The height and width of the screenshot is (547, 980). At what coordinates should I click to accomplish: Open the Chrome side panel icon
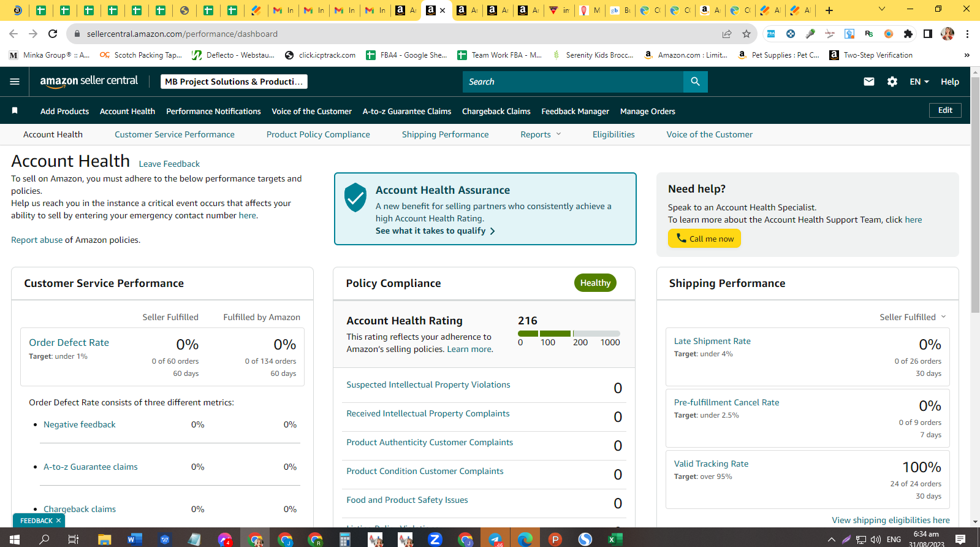coord(928,34)
